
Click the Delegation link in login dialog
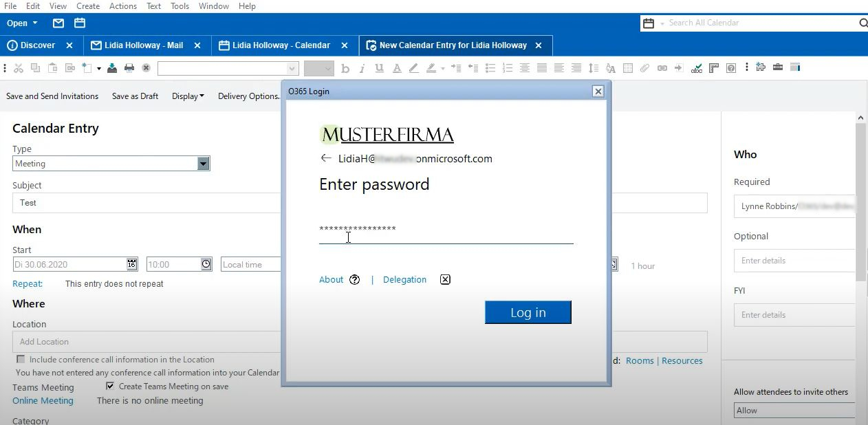point(404,280)
